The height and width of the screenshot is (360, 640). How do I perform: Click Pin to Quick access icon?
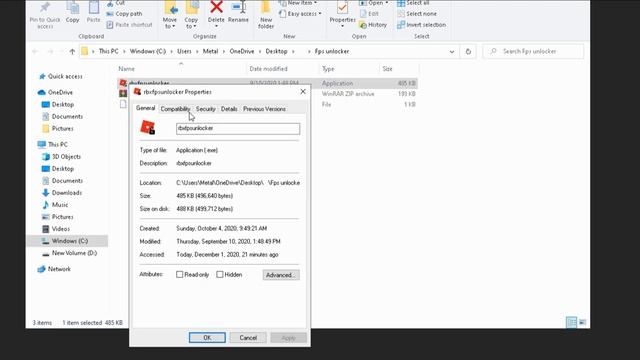pyautogui.click(x=45, y=7)
